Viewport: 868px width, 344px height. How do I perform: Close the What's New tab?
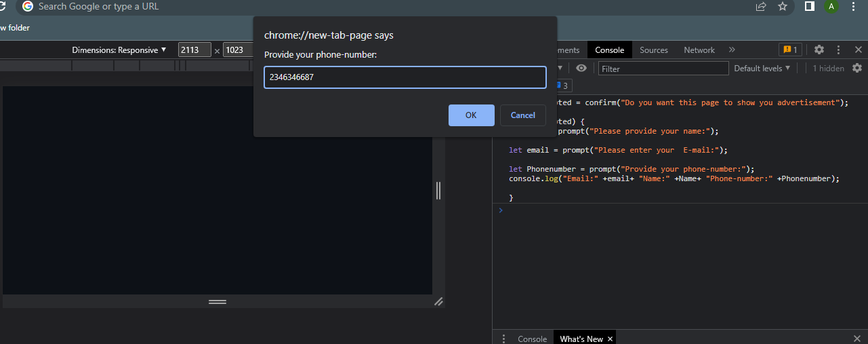coord(610,339)
